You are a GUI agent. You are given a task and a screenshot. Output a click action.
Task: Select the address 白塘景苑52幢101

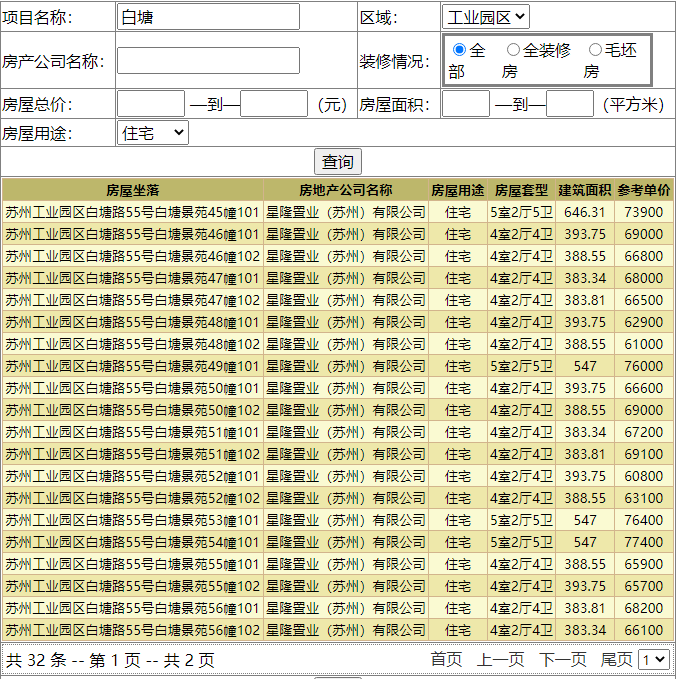[132, 476]
